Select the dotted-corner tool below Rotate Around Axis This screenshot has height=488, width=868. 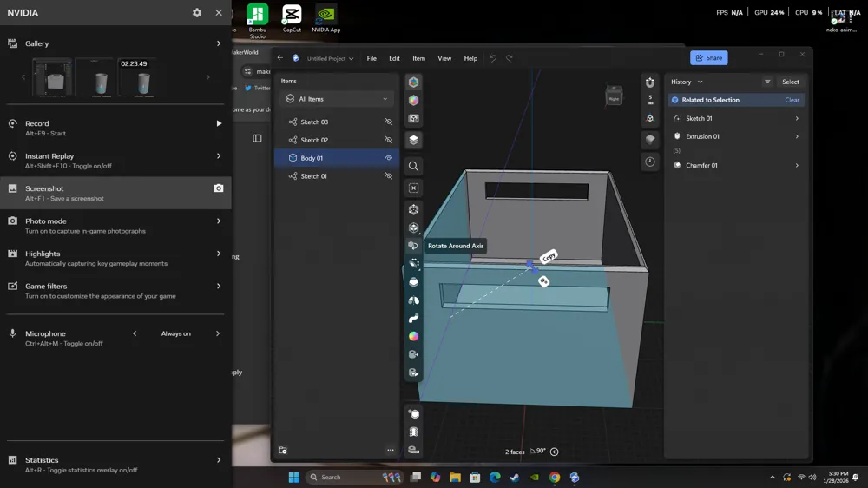point(413,264)
